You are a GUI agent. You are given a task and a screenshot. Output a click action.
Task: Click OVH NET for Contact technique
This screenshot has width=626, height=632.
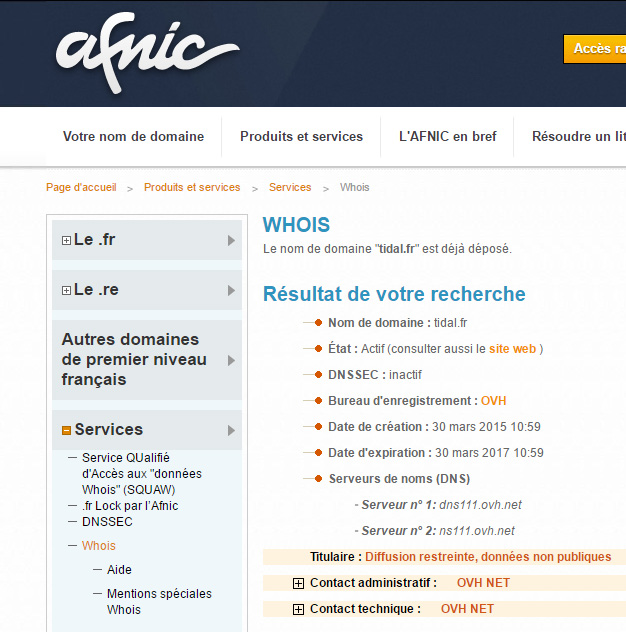pos(467,609)
